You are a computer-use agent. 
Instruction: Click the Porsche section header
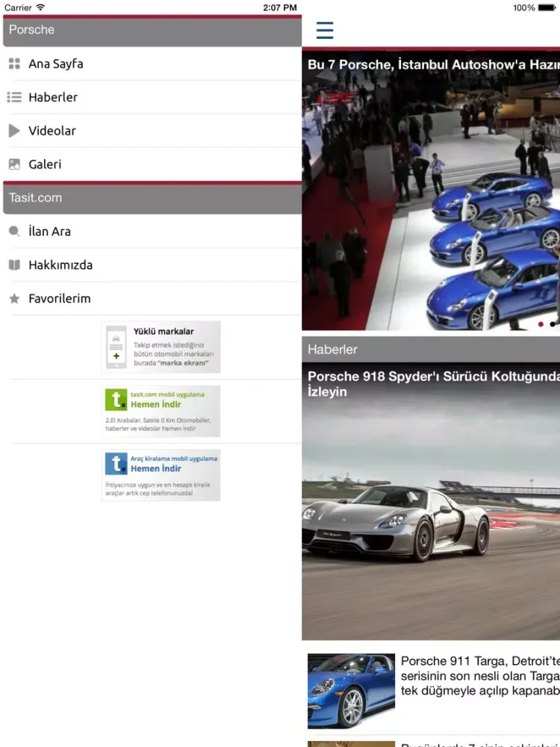coord(152,31)
